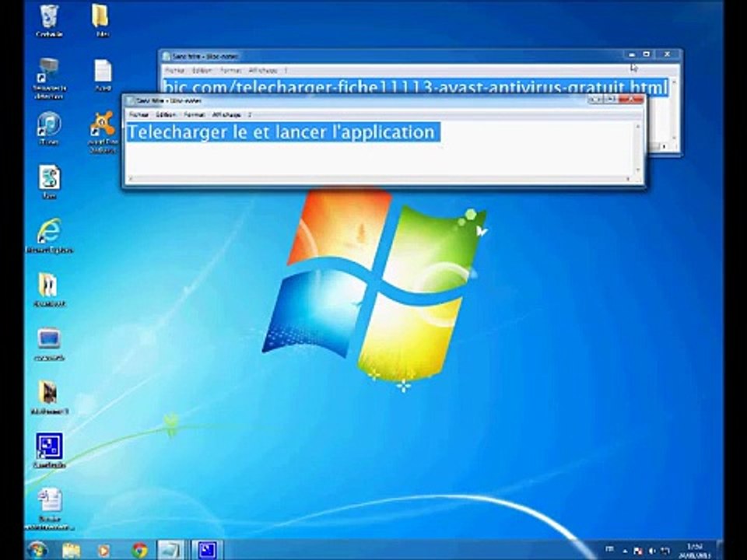Launch Windows Media Player from taskbar
Image resolution: width=747 pixels, height=560 pixels.
tap(103, 551)
